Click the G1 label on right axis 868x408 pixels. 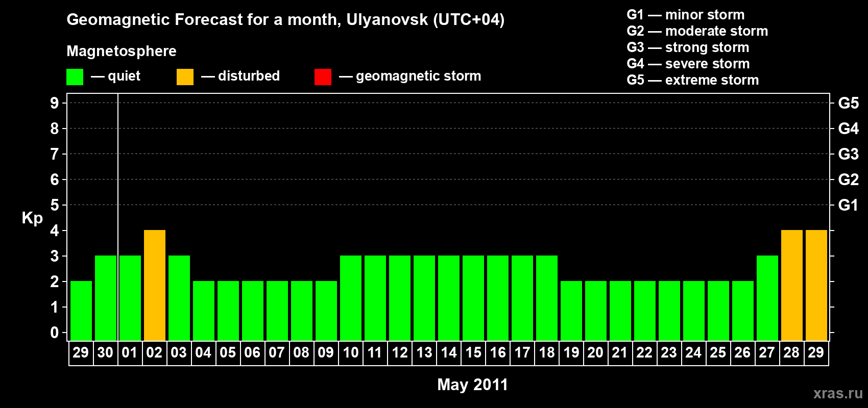coord(849,205)
